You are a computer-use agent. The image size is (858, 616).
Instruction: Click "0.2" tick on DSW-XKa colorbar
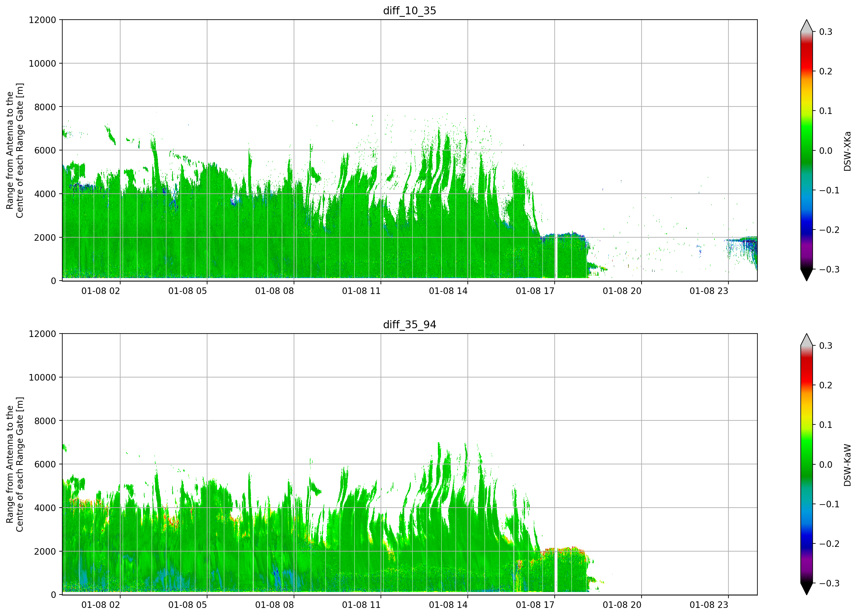click(826, 72)
